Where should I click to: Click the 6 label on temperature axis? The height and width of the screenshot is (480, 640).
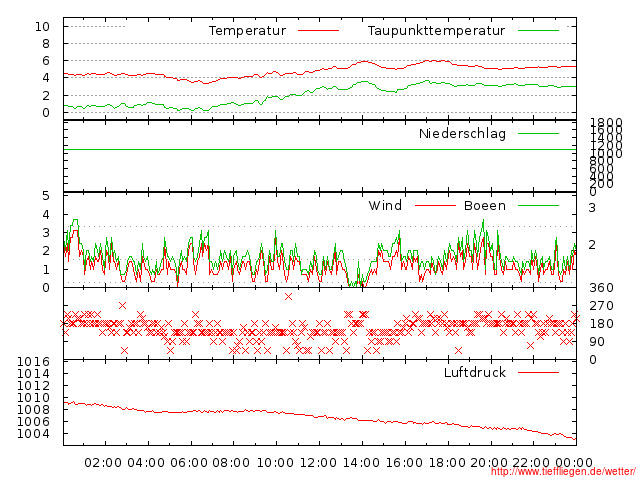pyautogui.click(x=46, y=61)
